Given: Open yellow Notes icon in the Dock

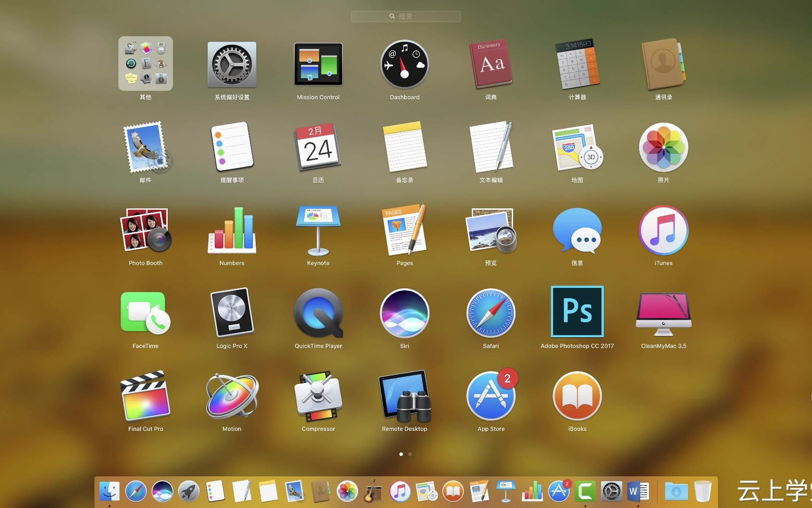Looking at the screenshot, I should tap(268, 492).
